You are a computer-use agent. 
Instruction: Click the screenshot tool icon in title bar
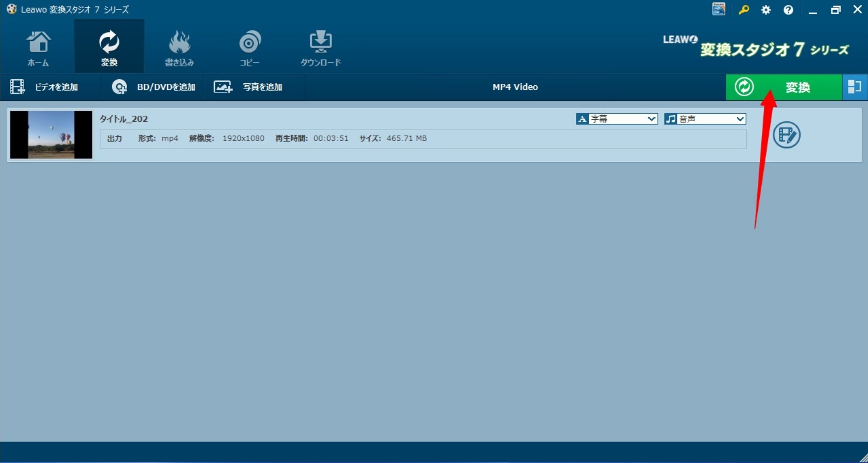[718, 9]
